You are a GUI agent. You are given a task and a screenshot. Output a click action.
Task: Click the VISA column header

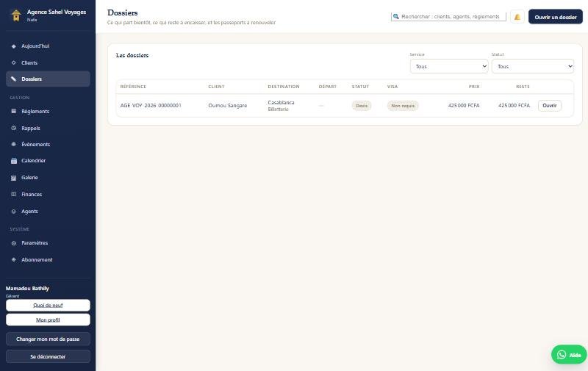tap(392, 87)
